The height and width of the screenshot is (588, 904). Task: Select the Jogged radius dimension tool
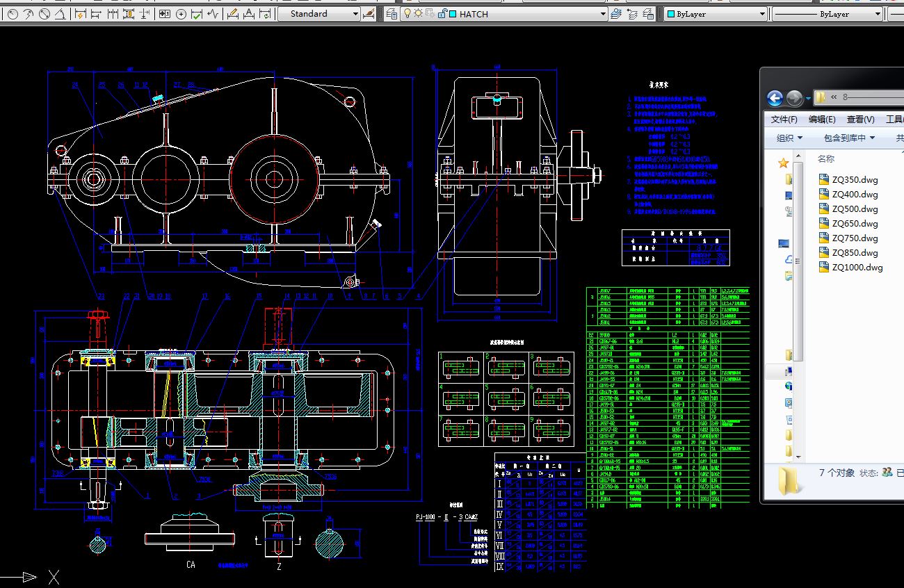(29, 14)
